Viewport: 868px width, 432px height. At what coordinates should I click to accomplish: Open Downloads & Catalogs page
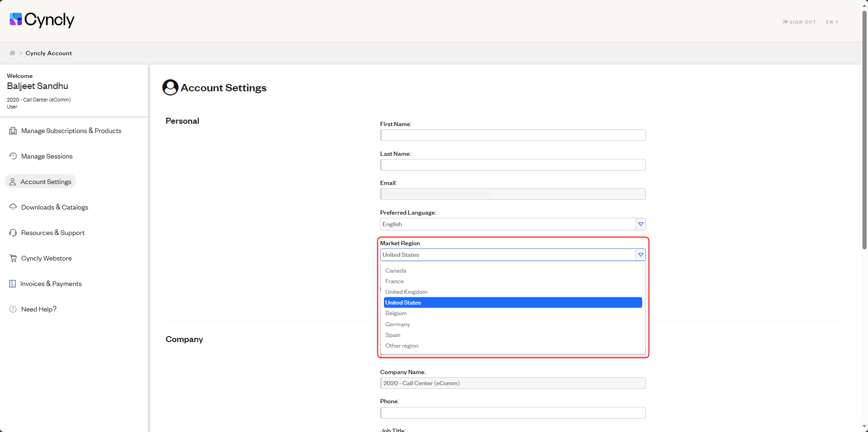[55, 207]
